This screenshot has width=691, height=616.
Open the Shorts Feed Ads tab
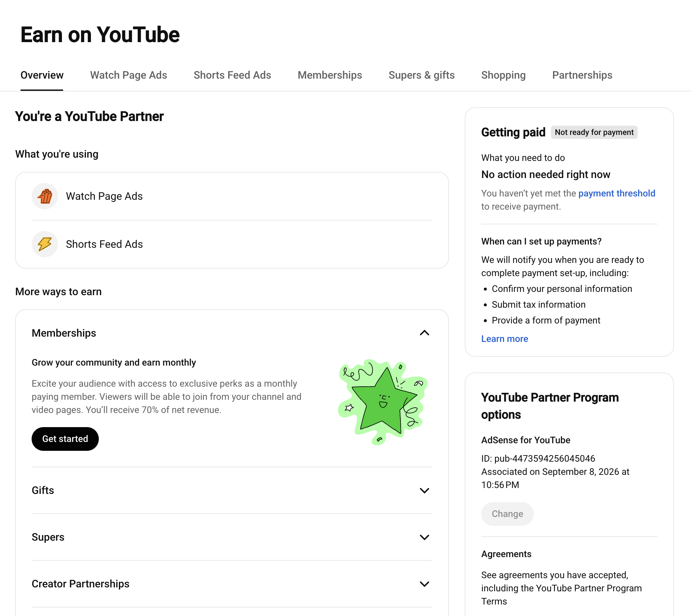[233, 75]
